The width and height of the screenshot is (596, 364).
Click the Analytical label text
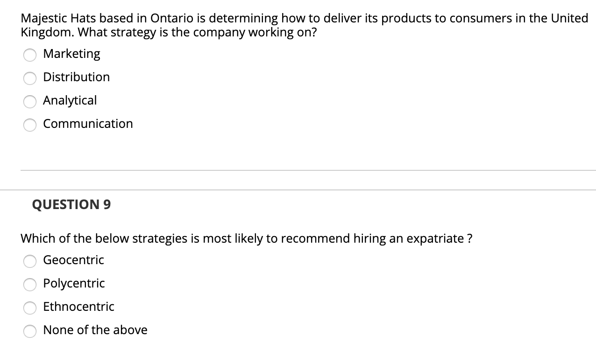70,100
